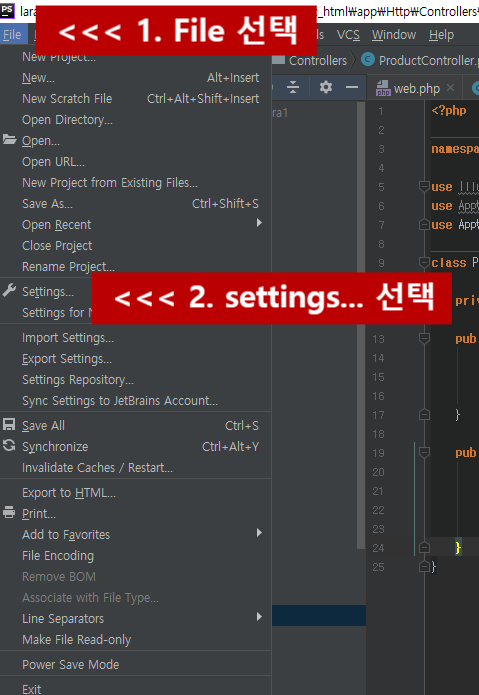
Task: Click the project panel gear settings icon
Action: click(x=326, y=87)
